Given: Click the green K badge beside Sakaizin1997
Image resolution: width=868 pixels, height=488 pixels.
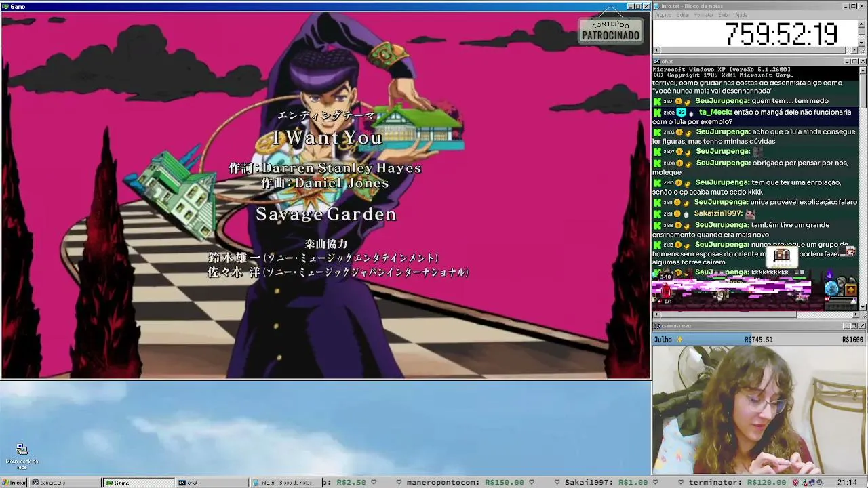Looking at the screenshot, I should coord(657,213).
